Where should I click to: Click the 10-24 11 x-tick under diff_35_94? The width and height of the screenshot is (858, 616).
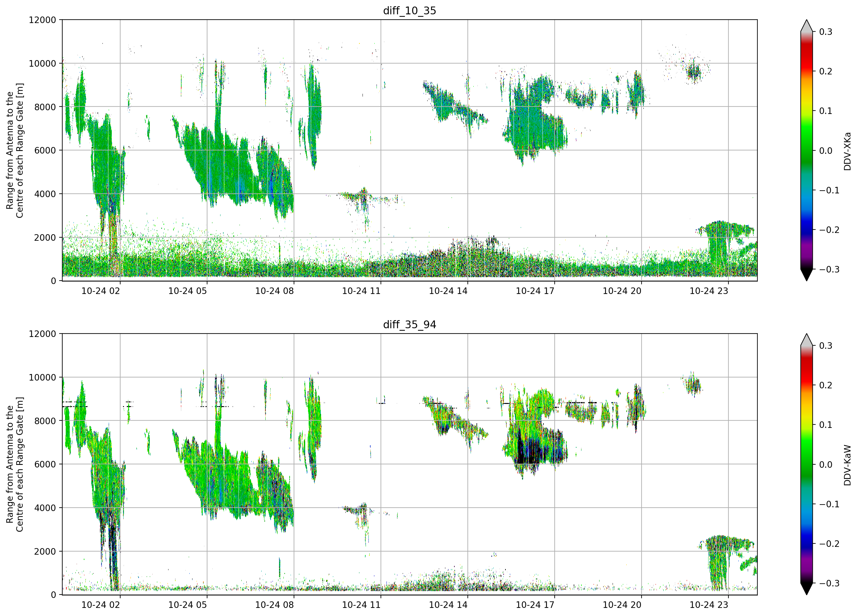(361, 605)
